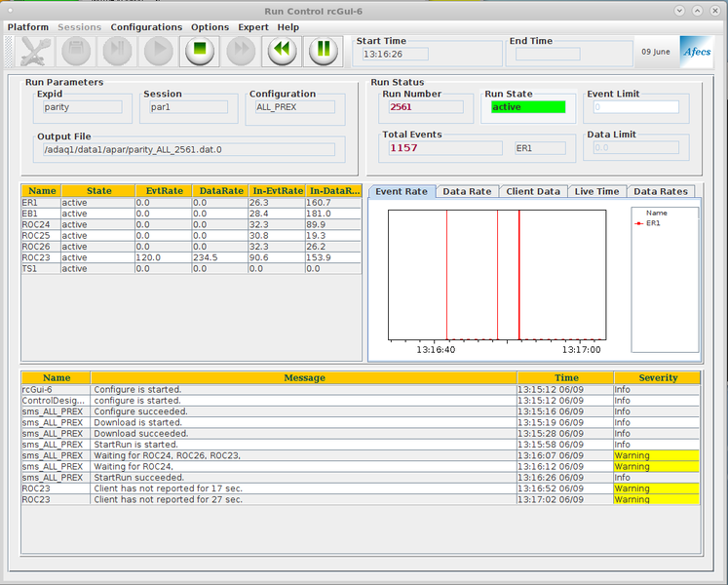The height and width of the screenshot is (585, 728).
Task: Select 'Client has not reported for 17 sec.'
Action: click(x=361, y=488)
